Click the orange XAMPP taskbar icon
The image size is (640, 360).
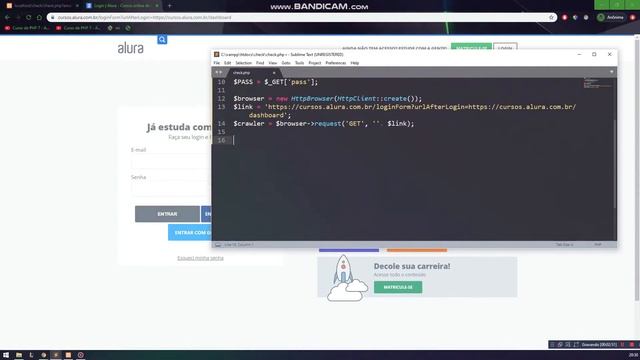pos(68,355)
